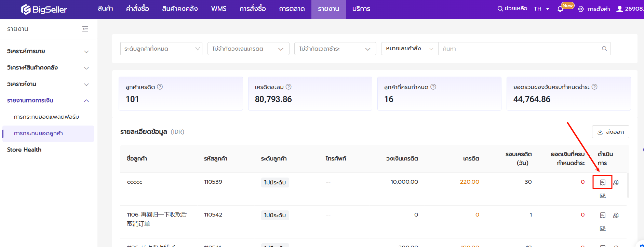Click the info icon next to เครดิตสะสม
644x247 pixels.
tap(289, 87)
